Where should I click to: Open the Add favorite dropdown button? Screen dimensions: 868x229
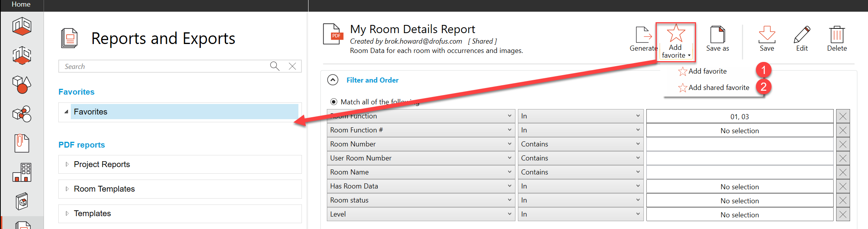(676, 42)
